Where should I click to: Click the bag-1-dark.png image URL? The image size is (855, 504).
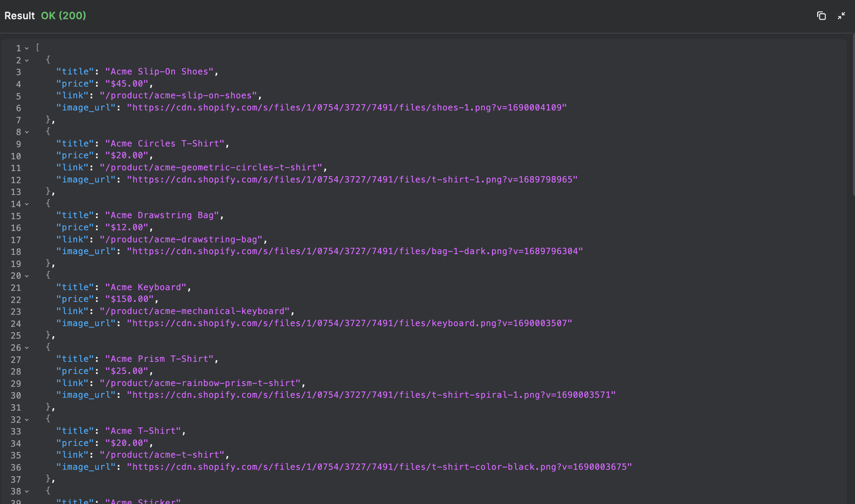click(x=354, y=251)
